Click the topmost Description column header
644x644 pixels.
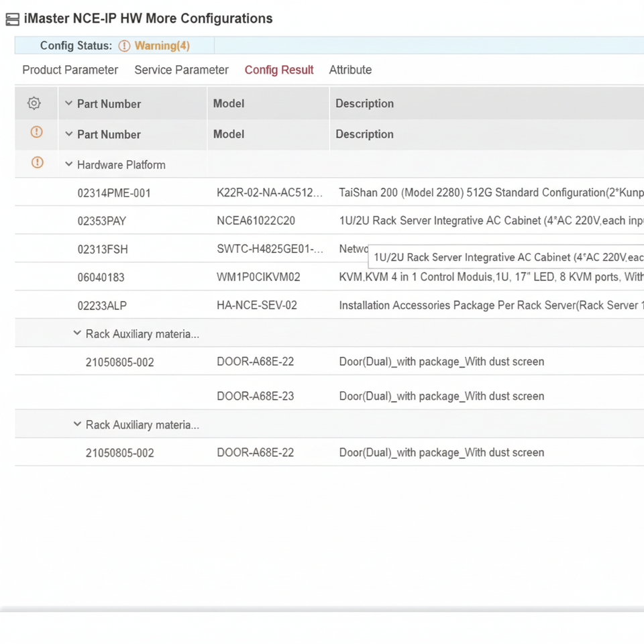tap(364, 103)
